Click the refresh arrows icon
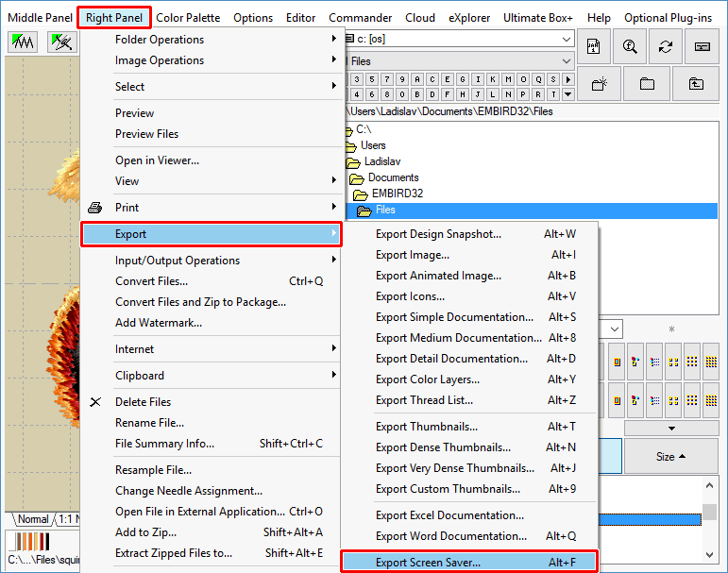728x573 pixels. [666, 46]
